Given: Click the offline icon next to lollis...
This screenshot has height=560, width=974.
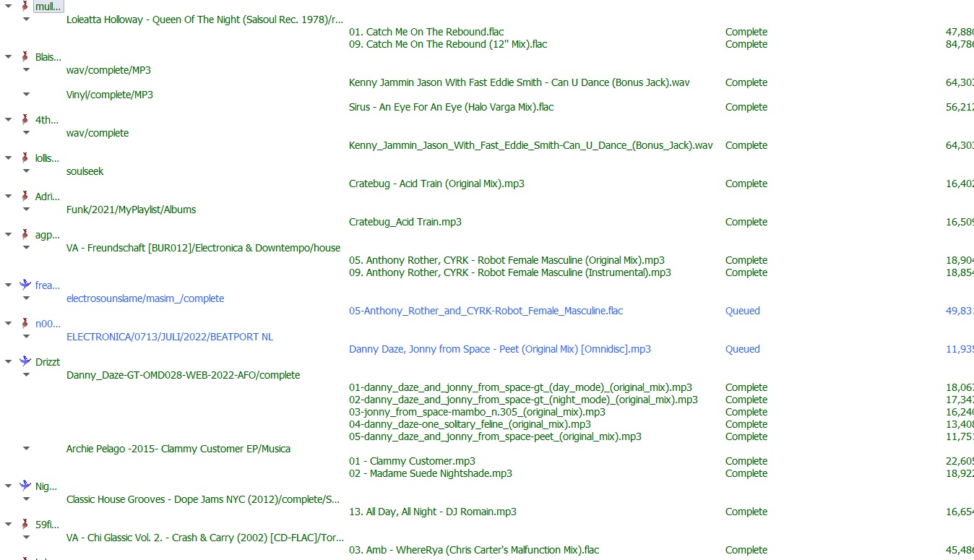Looking at the screenshot, I should (x=25, y=158).
